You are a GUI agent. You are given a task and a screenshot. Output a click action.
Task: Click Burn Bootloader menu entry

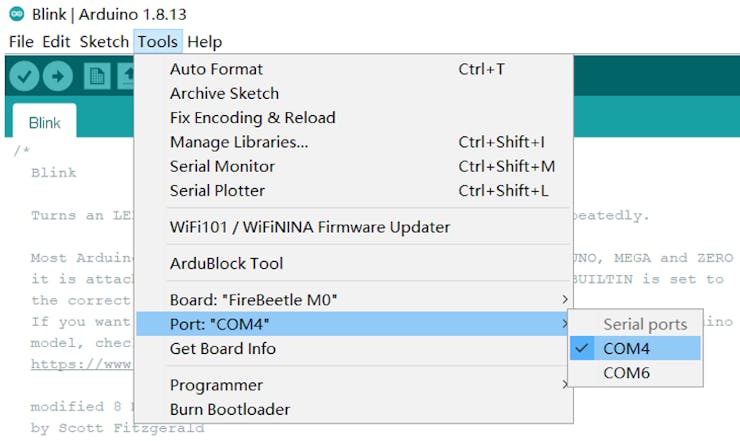(x=230, y=409)
